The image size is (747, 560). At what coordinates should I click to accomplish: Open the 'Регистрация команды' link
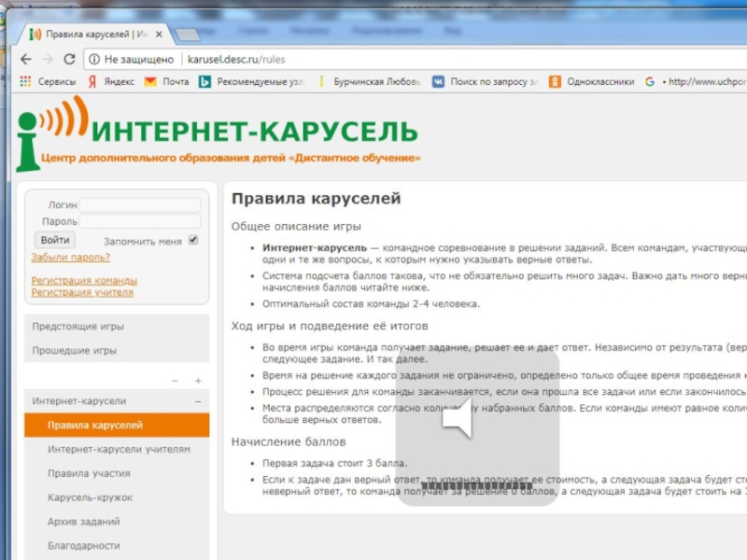[84, 280]
